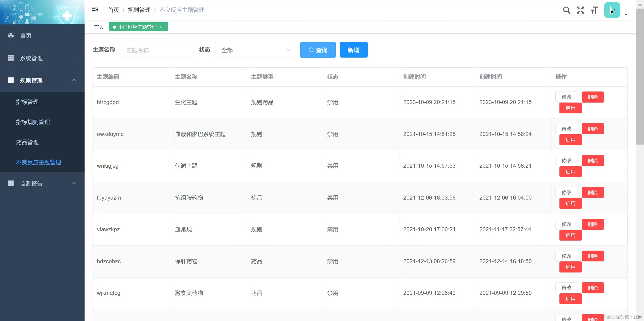Viewport: 644px width, 321px height.
Task: Select the 首页 dashboard icon in sidebar
Action: [11, 35]
